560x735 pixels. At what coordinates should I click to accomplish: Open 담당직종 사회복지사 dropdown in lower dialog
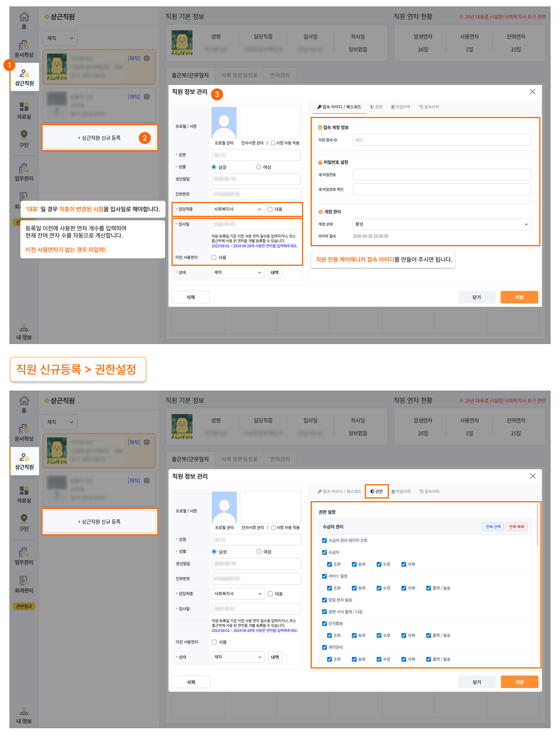pos(238,594)
